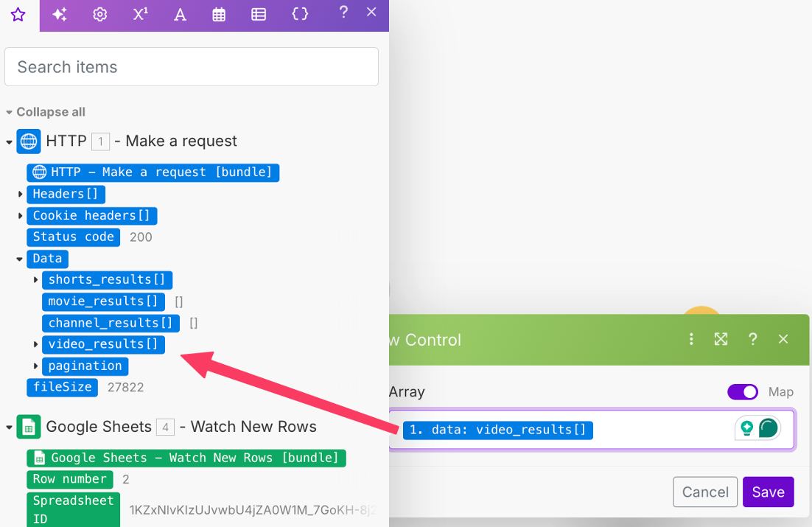
Task: Expand the Headers[] item
Action: [x=20, y=195]
